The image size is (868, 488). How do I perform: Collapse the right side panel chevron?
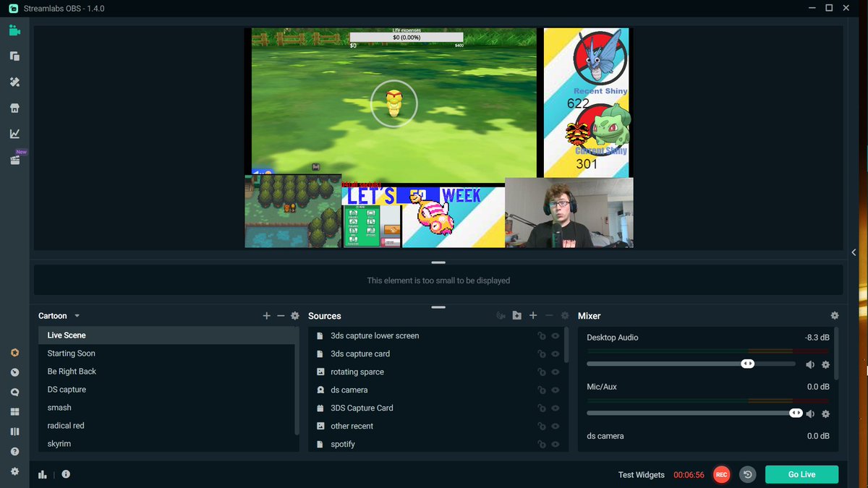tap(854, 252)
